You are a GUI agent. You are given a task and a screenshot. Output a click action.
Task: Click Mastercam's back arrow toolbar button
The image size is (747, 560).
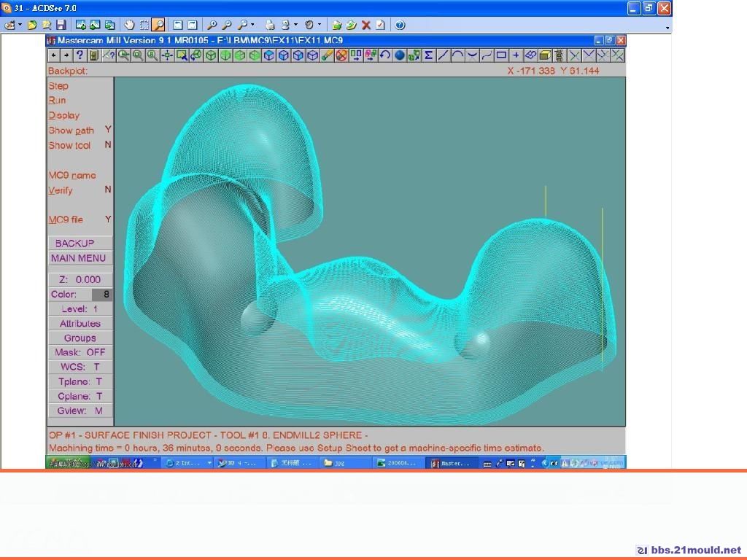54,55
